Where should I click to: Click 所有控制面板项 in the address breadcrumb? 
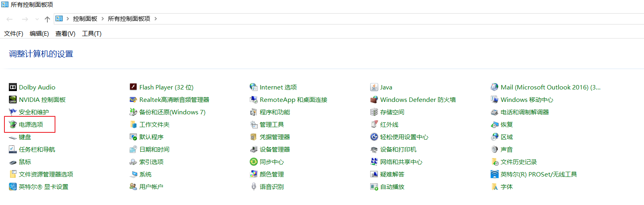click(x=129, y=19)
